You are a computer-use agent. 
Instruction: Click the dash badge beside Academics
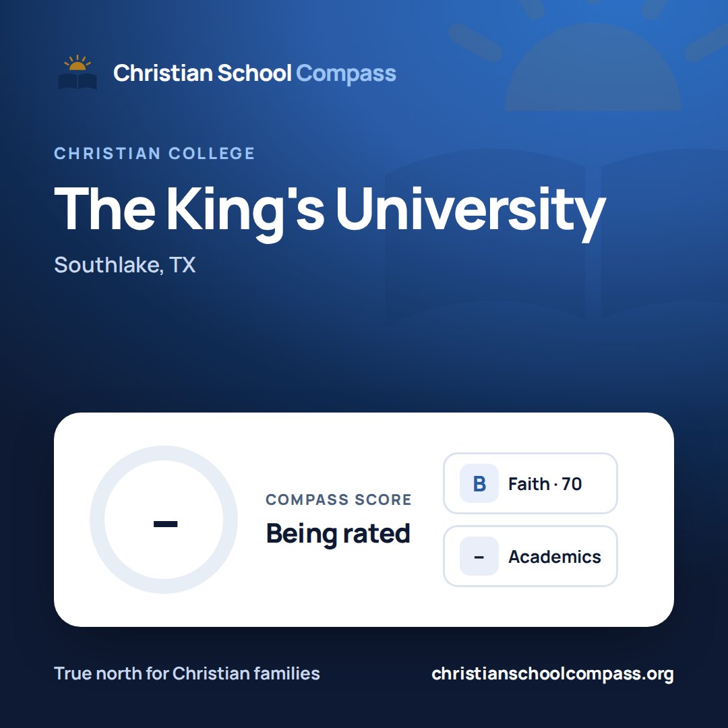pos(479,556)
